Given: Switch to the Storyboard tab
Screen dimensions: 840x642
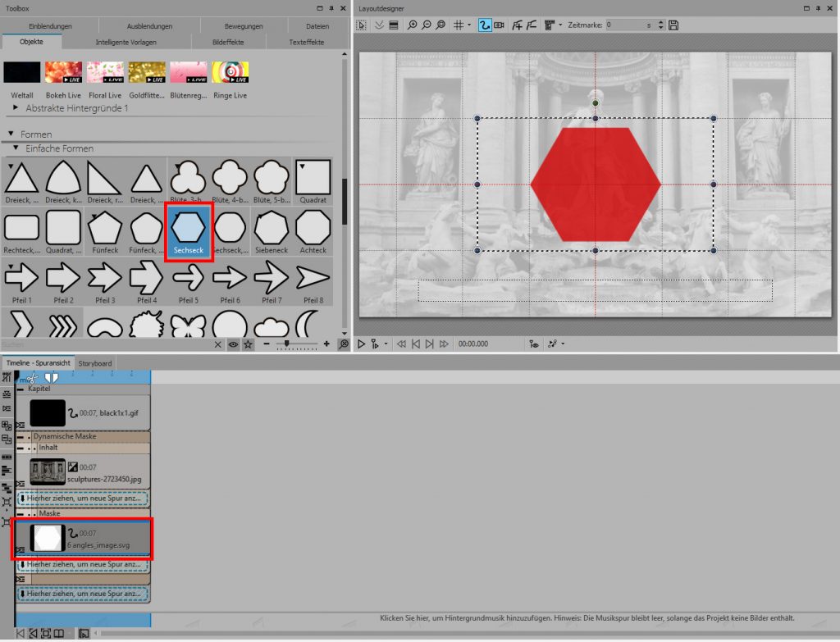Looking at the screenshot, I should tap(95, 362).
